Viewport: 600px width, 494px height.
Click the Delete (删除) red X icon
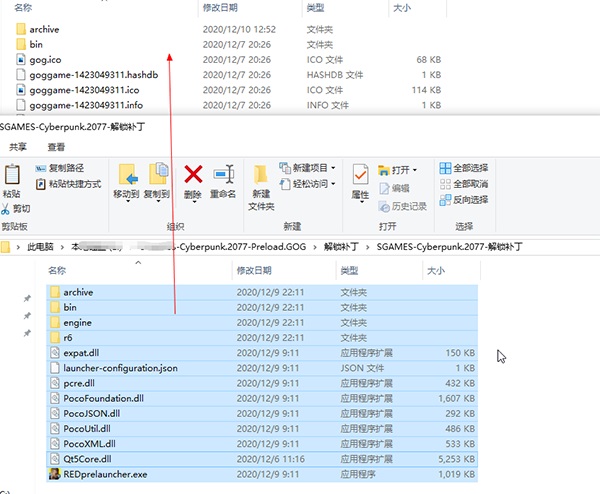(193, 176)
